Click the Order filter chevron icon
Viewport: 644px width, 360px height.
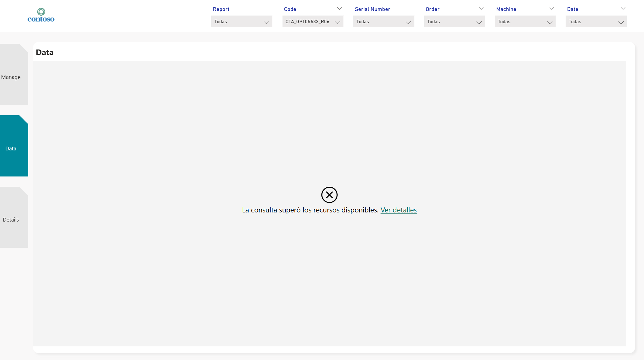[x=481, y=8]
